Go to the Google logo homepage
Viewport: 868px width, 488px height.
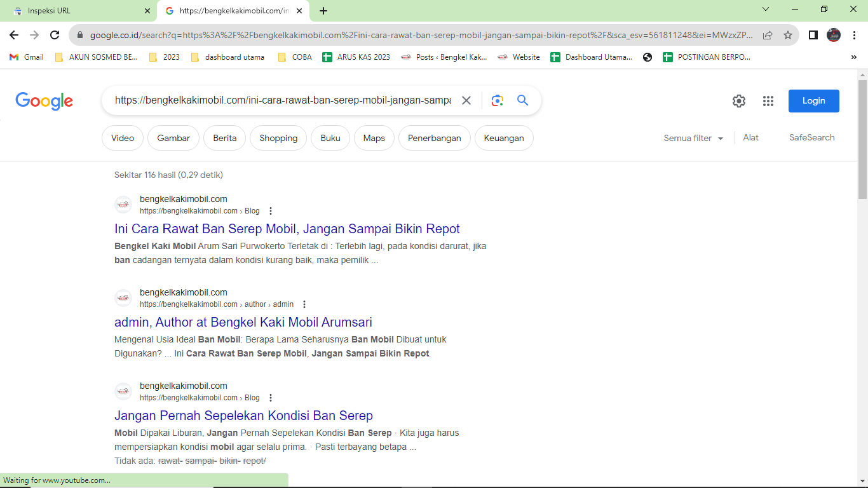click(x=44, y=101)
